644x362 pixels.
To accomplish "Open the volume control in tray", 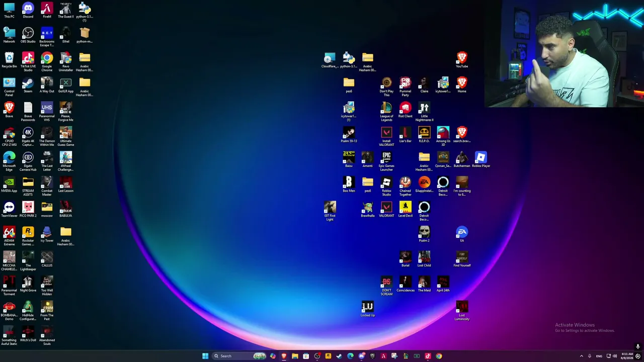I will (x=614, y=356).
